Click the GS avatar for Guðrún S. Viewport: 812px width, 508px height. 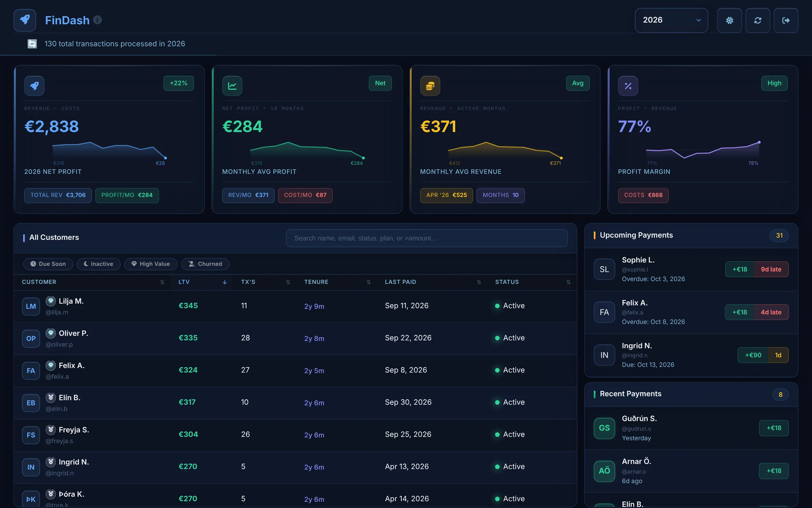point(604,428)
